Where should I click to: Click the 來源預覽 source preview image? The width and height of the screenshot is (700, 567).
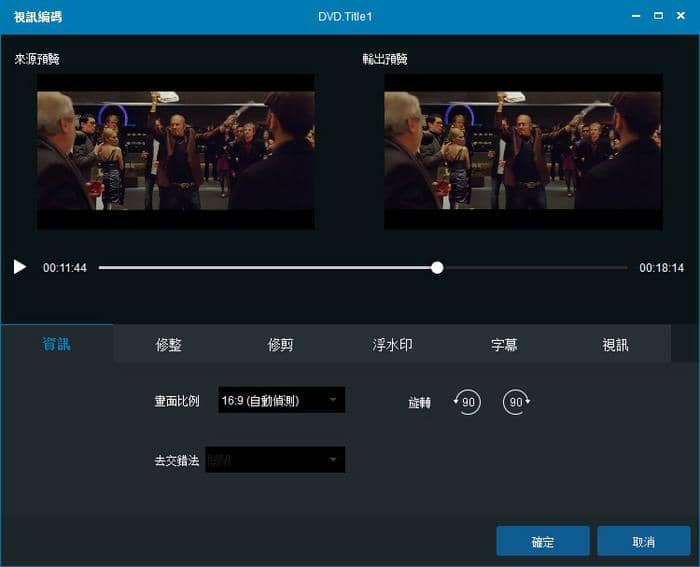tap(176, 152)
